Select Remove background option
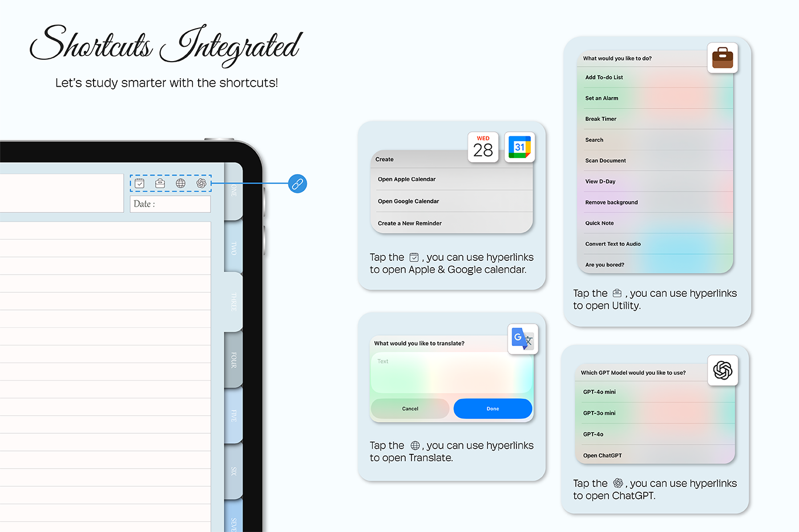799x532 pixels. pyautogui.click(x=655, y=202)
